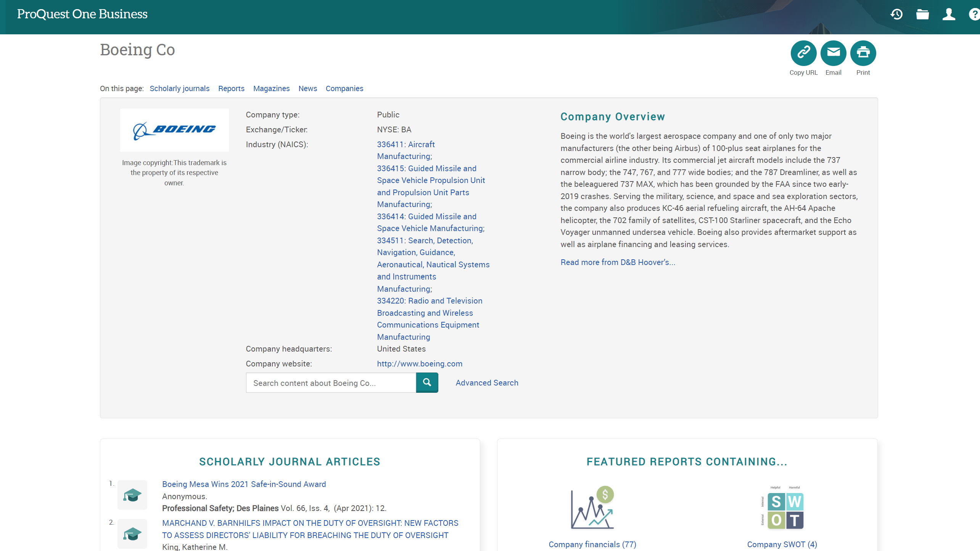This screenshot has height=551, width=980.
Task: Jump to Magazines section
Action: point(271,88)
